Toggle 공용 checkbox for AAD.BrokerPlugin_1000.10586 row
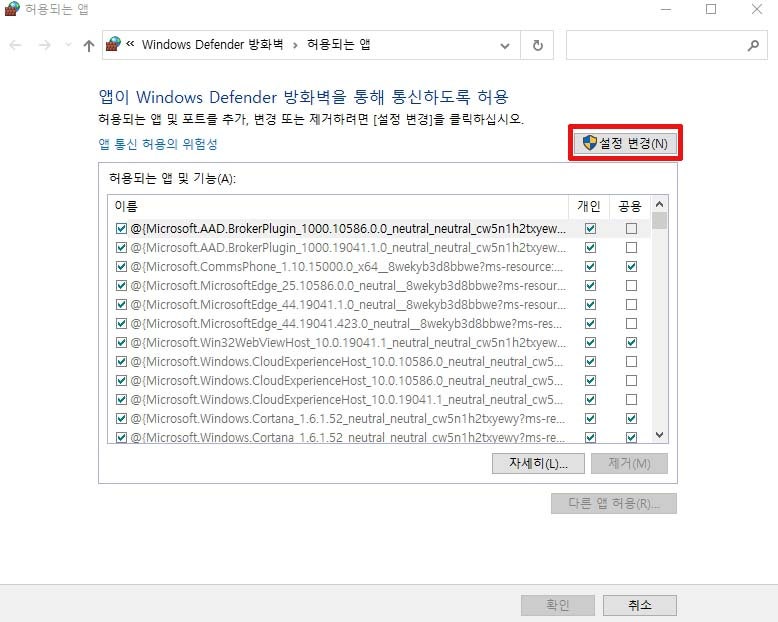The width and height of the screenshot is (778, 622). (631, 229)
